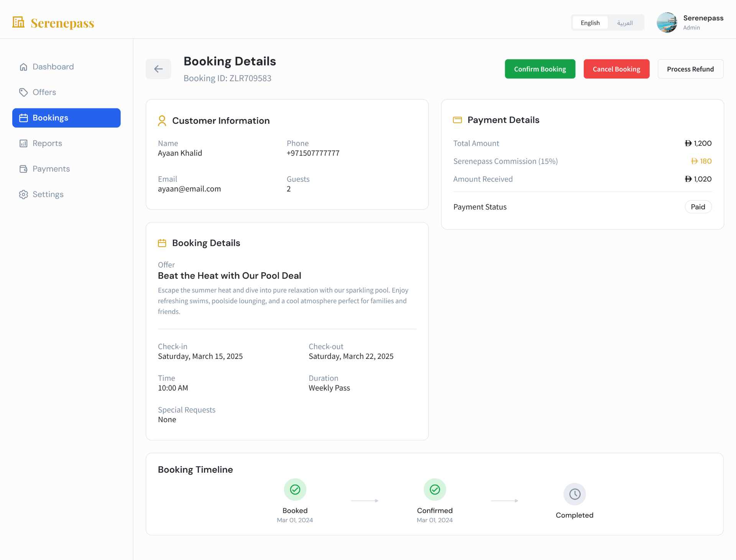The height and width of the screenshot is (560, 736).
Task: Open Payments via wallet icon
Action: click(x=23, y=169)
